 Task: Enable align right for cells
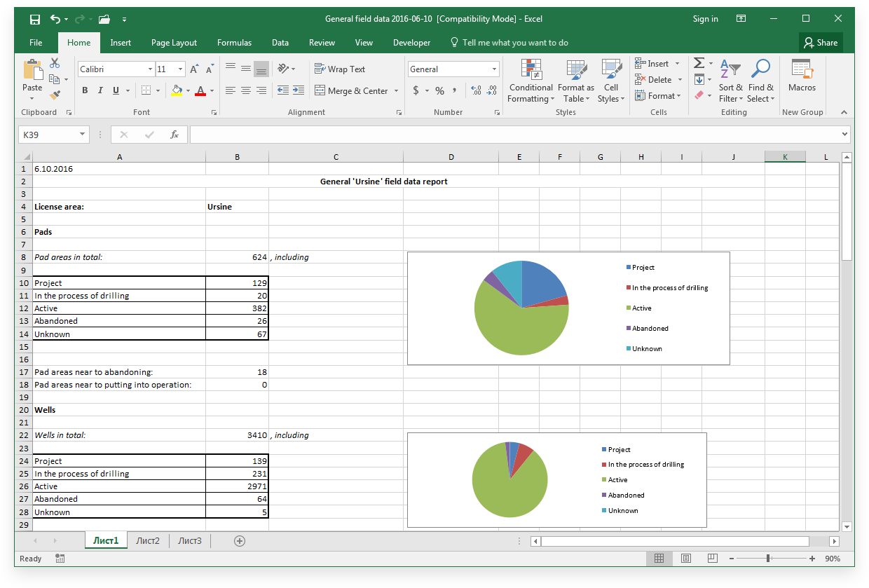click(x=261, y=90)
